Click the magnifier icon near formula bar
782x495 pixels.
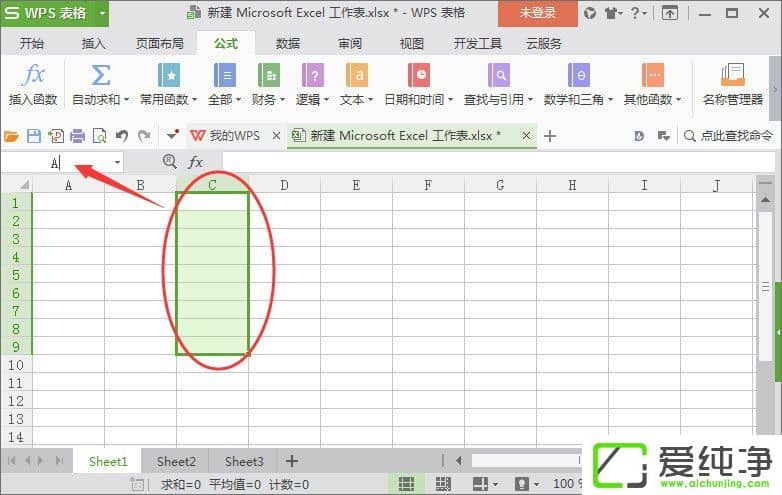click(169, 162)
